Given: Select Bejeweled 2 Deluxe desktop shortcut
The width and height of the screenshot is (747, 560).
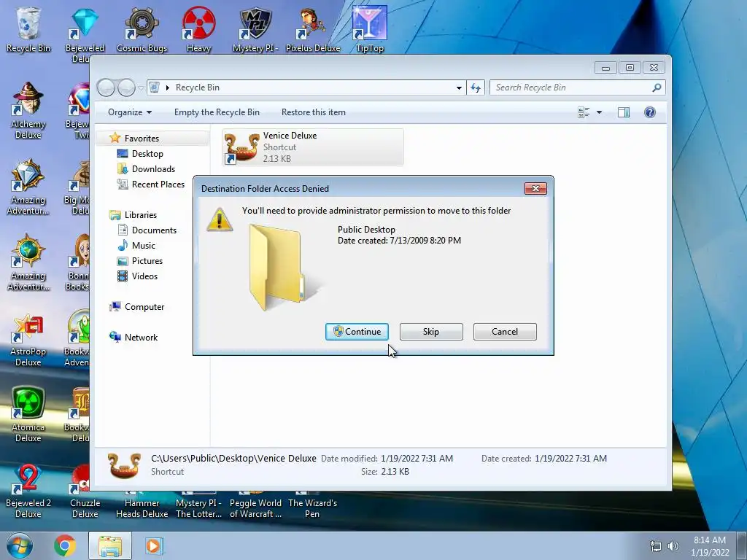Looking at the screenshot, I should coord(28,491).
